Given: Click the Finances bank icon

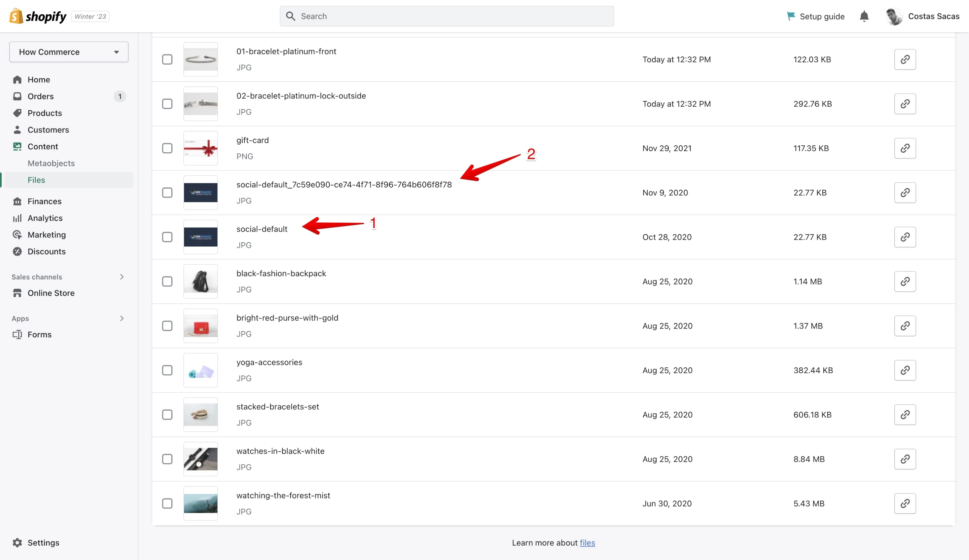Looking at the screenshot, I should pos(17,201).
